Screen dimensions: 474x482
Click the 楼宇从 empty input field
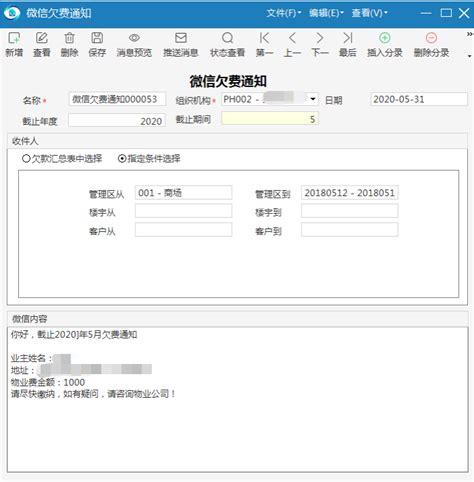pos(183,211)
